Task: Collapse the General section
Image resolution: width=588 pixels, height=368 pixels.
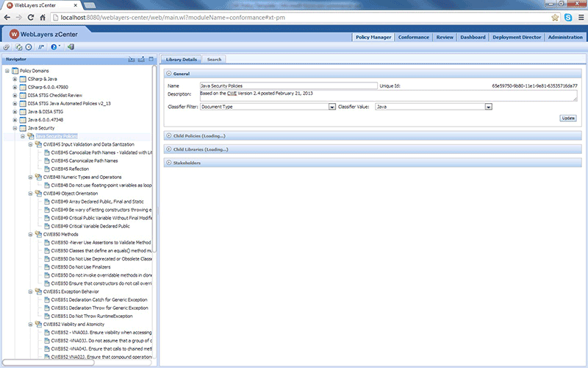Action: click(169, 74)
